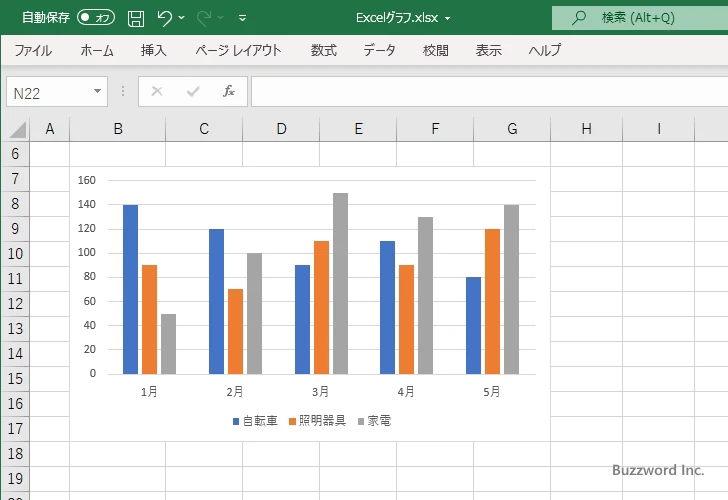Switch to the 数式 tab

(x=324, y=50)
